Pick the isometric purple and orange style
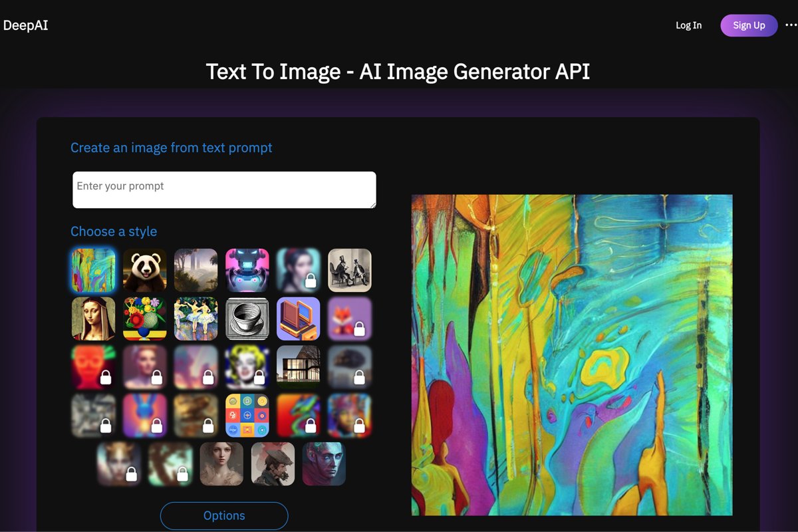 pyautogui.click(x=299, y=319)
